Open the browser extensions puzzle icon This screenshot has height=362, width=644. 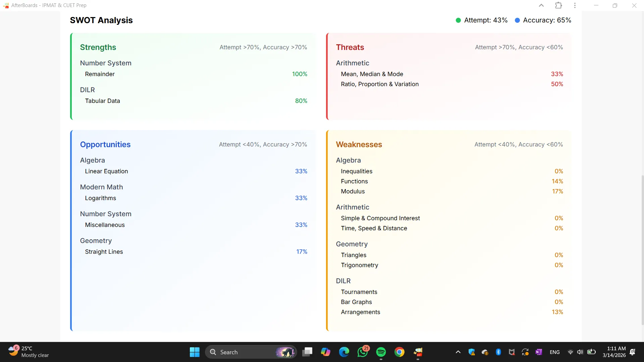point(558,5)
